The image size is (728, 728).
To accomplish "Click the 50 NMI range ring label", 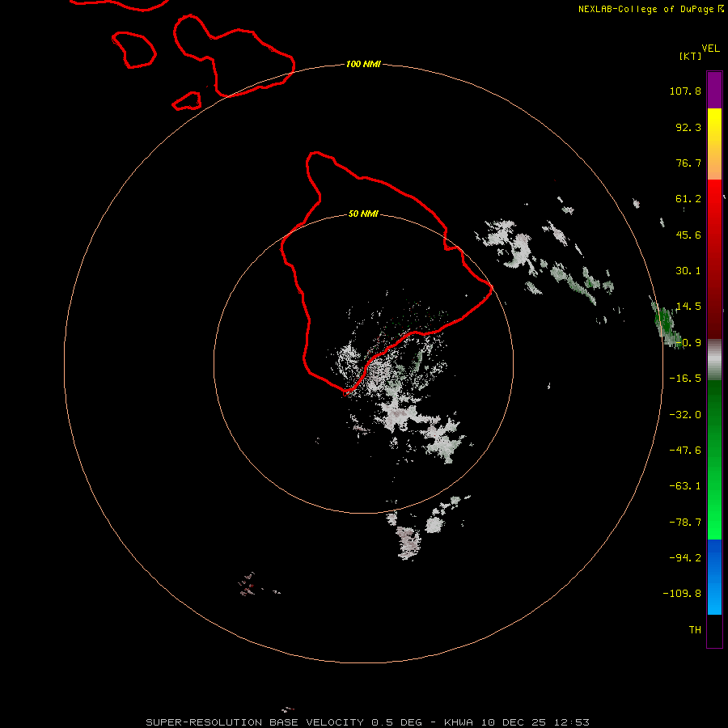I will coord(363,214).
